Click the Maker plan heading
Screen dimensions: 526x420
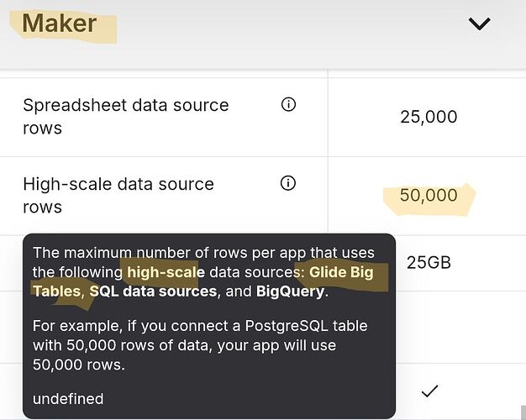(60, 23)
